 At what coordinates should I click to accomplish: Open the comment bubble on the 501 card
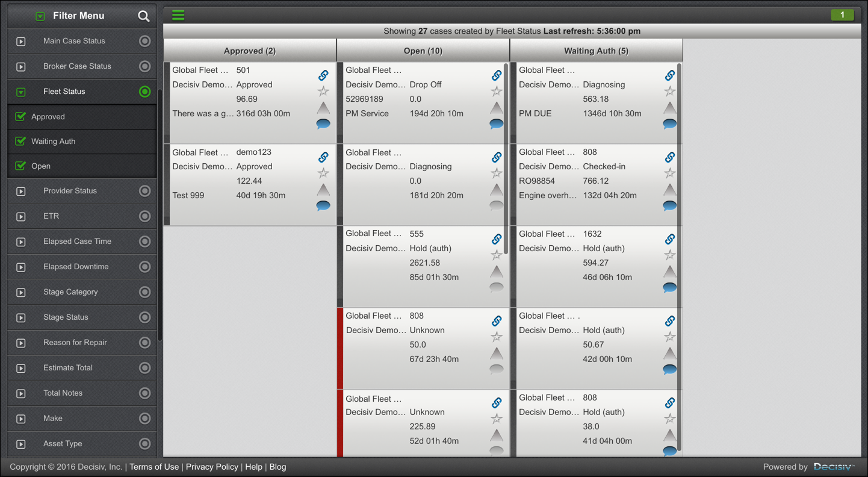[323, 124]
